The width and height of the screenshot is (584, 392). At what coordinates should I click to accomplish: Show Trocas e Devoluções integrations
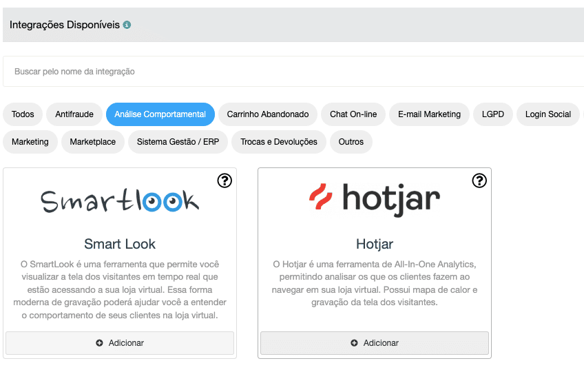279,142
